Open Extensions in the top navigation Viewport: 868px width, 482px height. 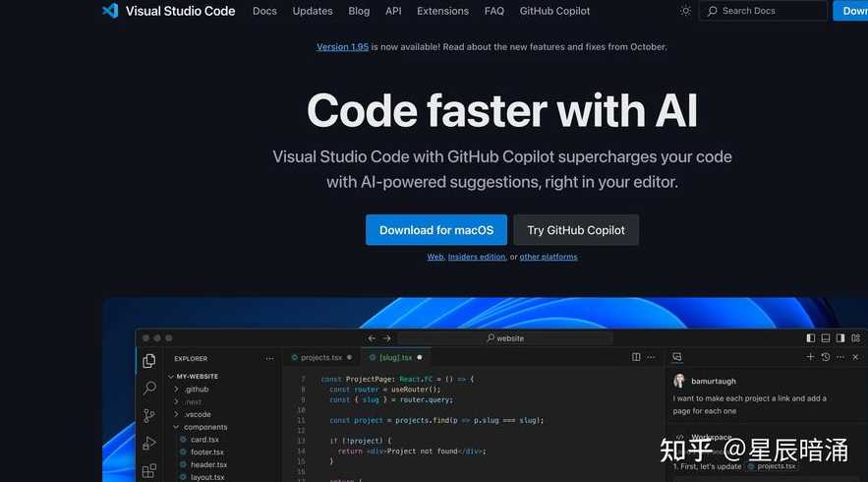pyautogui.click(x=442, y=11)
